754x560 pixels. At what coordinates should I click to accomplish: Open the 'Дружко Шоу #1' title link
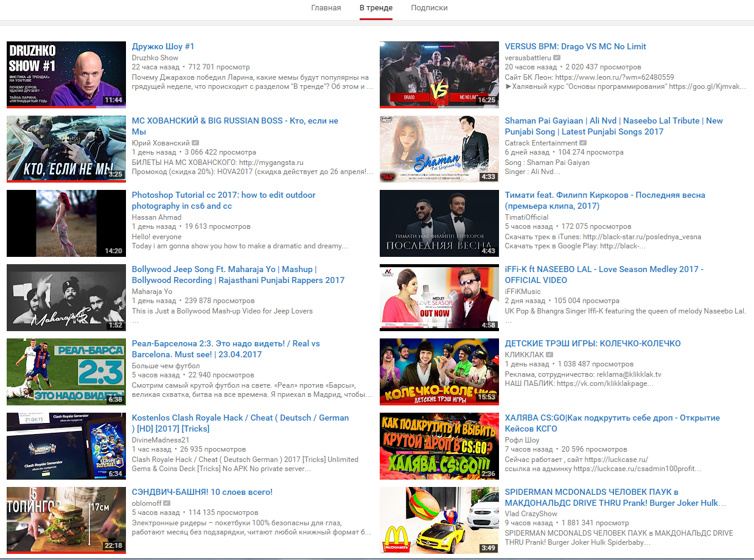tap(163, 46)
